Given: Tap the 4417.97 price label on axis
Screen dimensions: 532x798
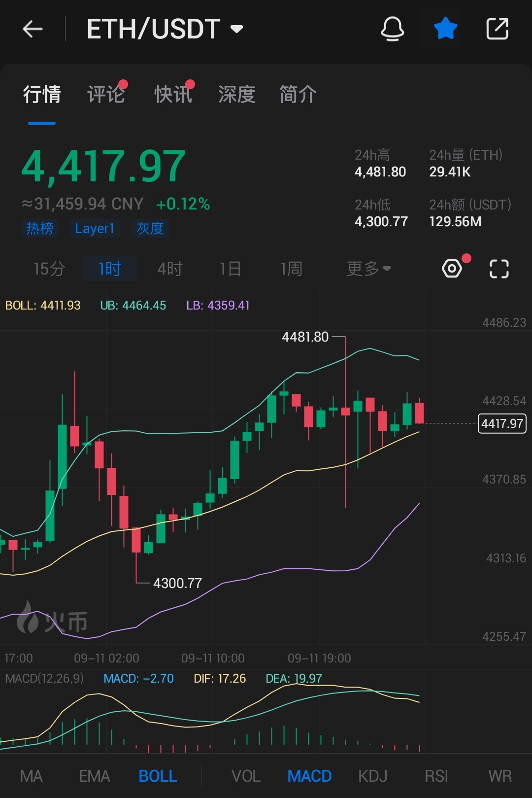Looking at the screenshot, I should pos(502,424).
